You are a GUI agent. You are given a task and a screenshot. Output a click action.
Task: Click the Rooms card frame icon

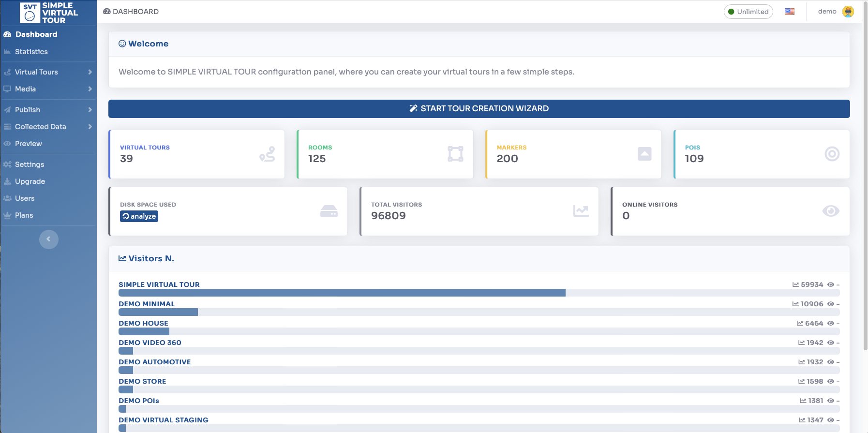[x=455, y=154]
